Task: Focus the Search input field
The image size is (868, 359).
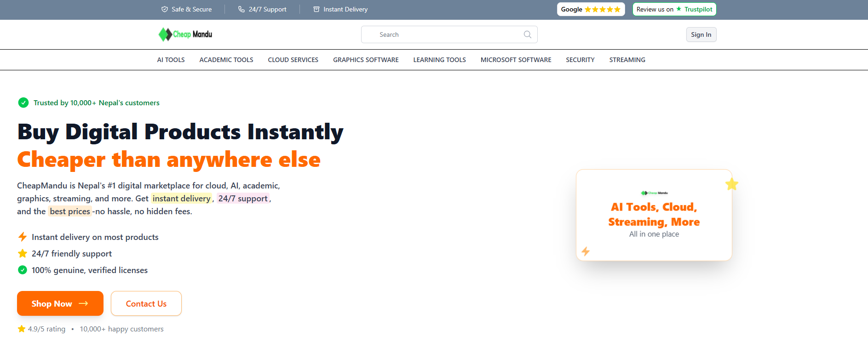Action: click(x=449, y=34)
